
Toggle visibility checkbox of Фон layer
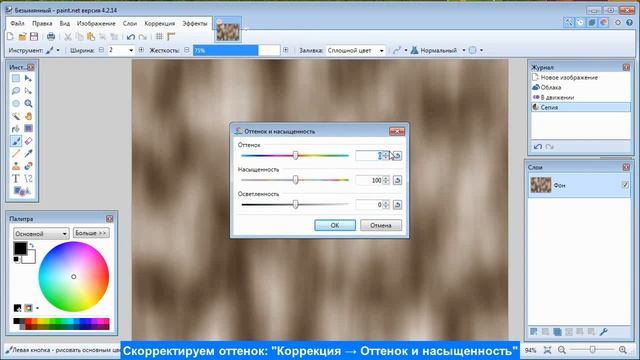(625, 185)
